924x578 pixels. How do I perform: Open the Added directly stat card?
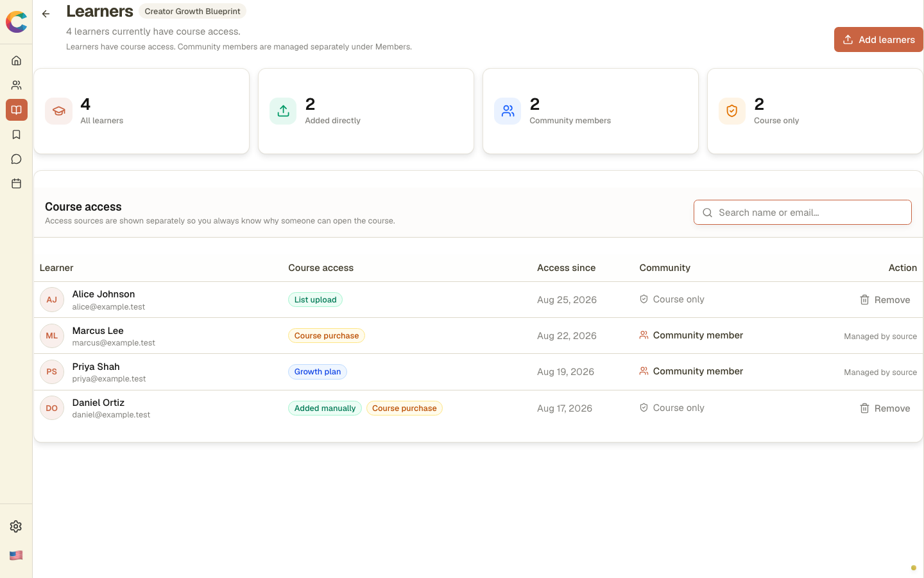coord(366,111)
